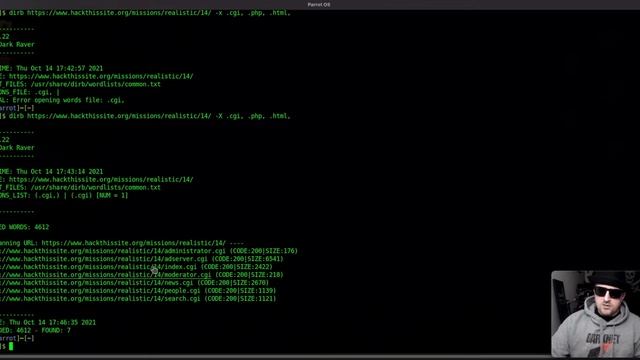Click the (CODE:200|SIZE:6341) status text

[247, 259]
